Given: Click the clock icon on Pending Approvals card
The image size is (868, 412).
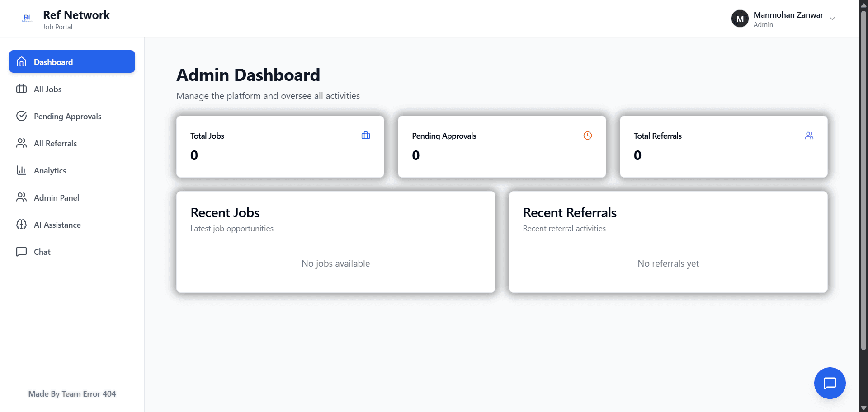Looking at the screenshot, I should (x=587, y=135).
